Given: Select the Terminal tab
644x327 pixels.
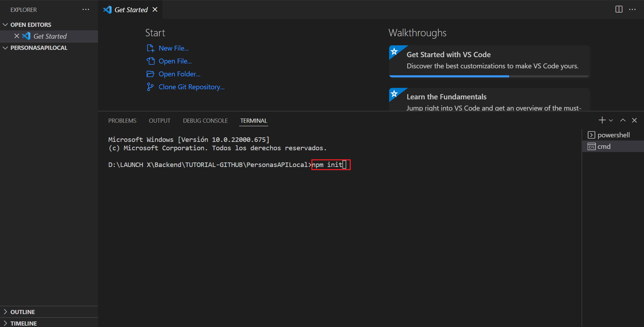Looking at the screenshot, I should (x=254, y=121).
